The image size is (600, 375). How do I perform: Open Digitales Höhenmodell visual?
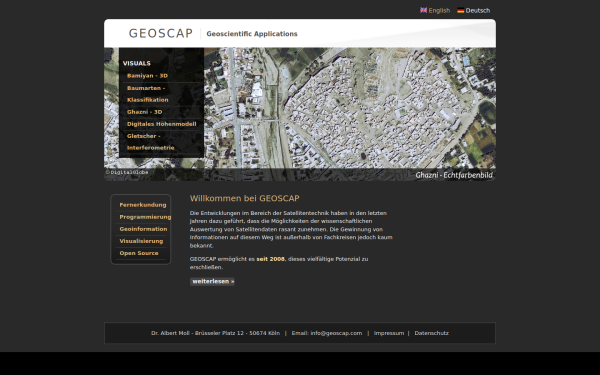click(x=161, y=124)
